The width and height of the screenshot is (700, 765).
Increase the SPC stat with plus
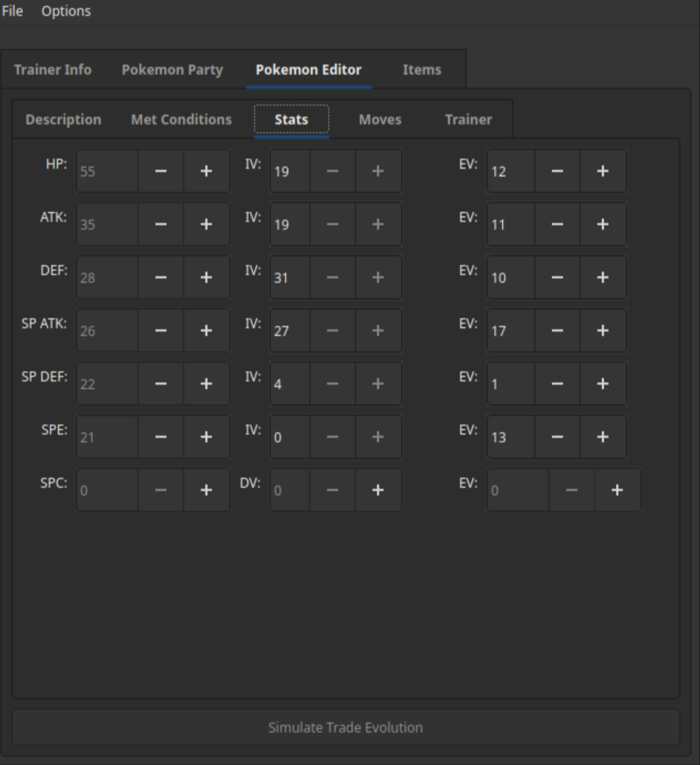[206, 490]
